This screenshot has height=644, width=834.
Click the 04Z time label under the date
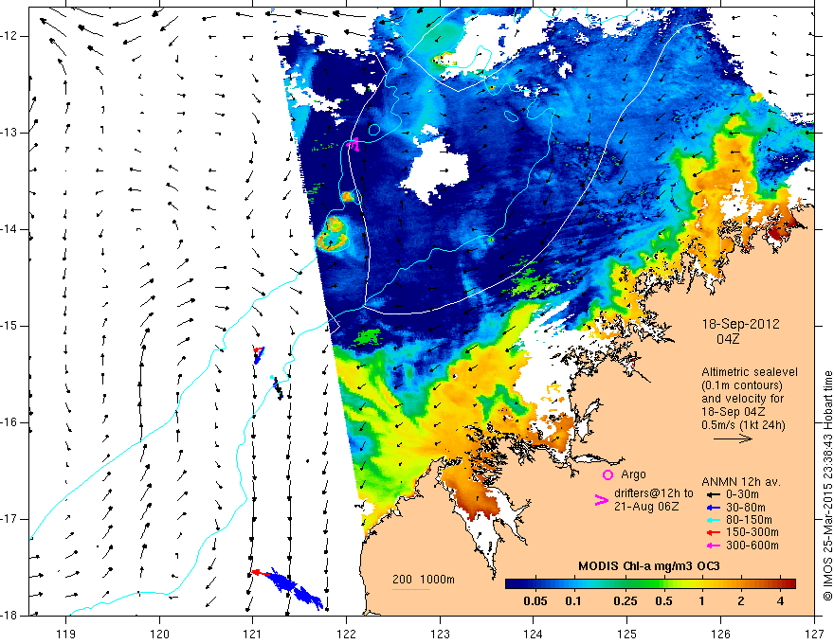(728, 339)
